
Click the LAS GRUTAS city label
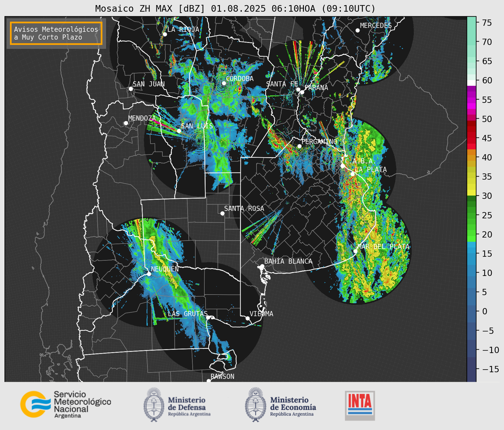tap(188, 314)
